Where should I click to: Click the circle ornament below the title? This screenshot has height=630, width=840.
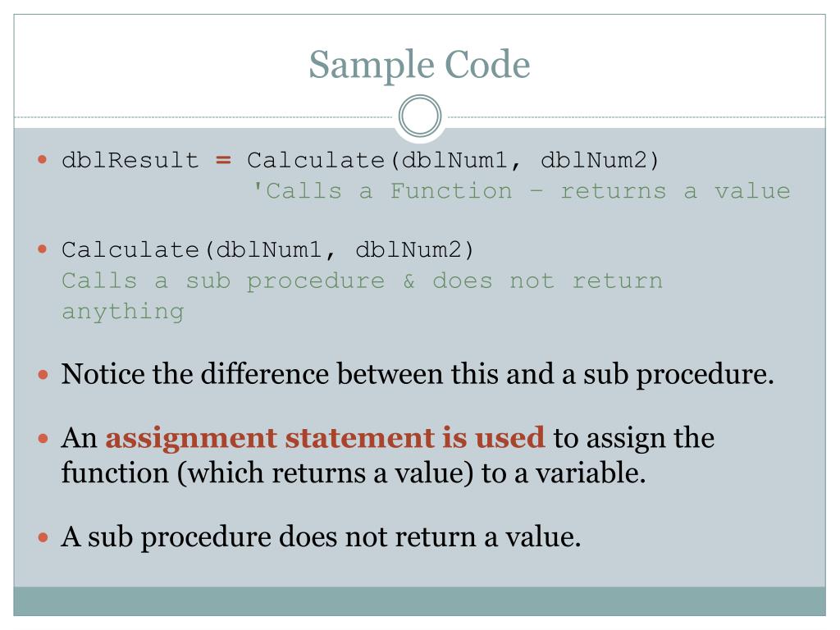tap(420, 116)
